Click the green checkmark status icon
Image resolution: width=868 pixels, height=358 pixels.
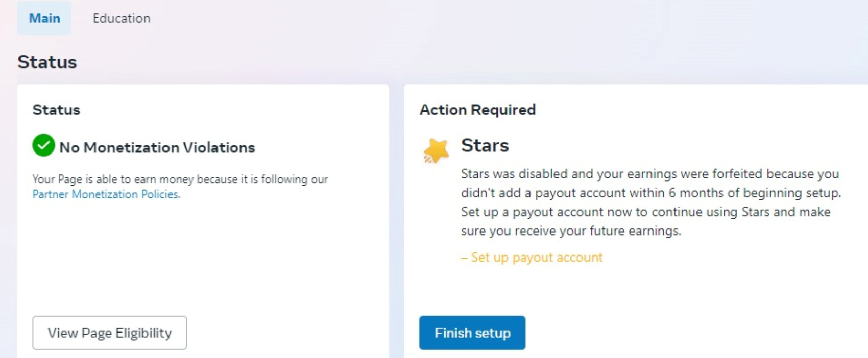pyautogui.click(x=43, y=145)
